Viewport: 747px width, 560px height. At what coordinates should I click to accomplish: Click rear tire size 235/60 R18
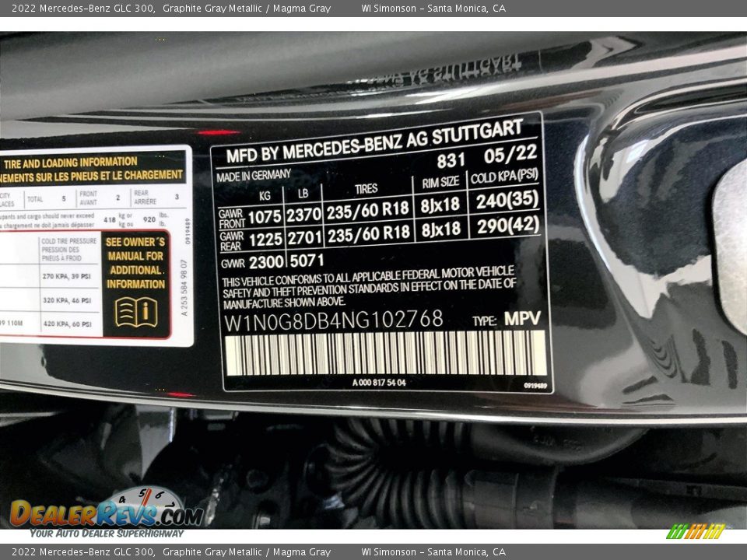point(369,233)
